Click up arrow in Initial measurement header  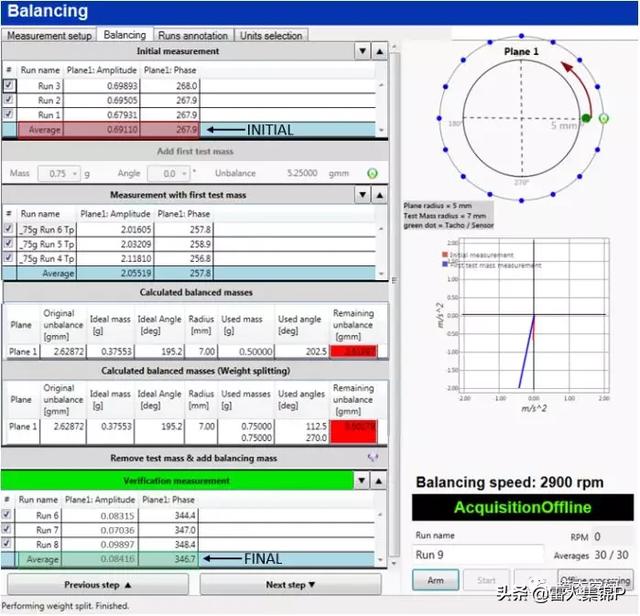click(380, 51)
